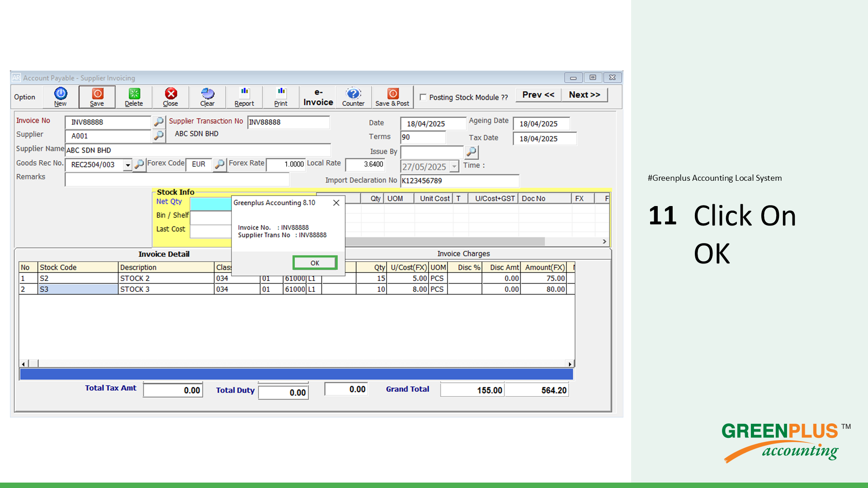Click the STOCK 2 description cell
This screenshot has height=488, width=868.
166,278
